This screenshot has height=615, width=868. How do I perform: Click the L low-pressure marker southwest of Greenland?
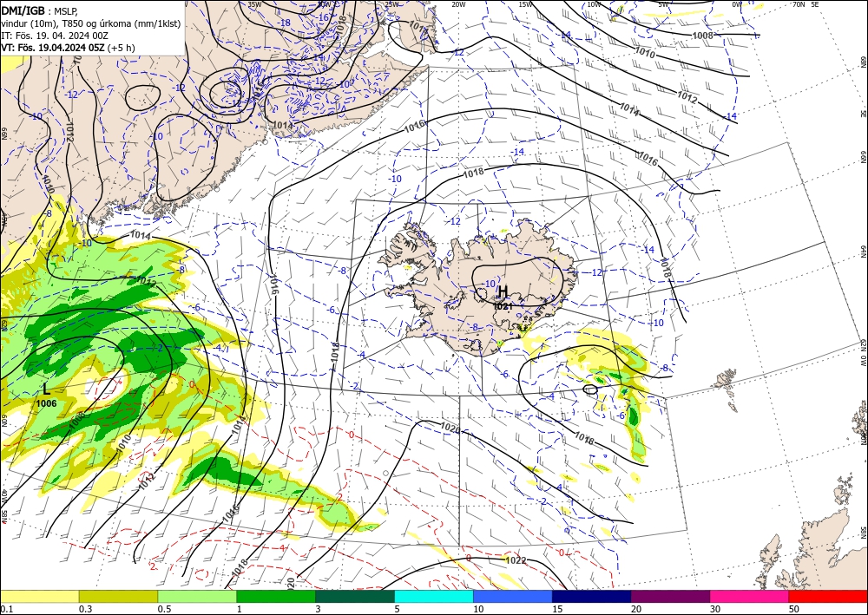pyautogui.click(x=47, y=389)
